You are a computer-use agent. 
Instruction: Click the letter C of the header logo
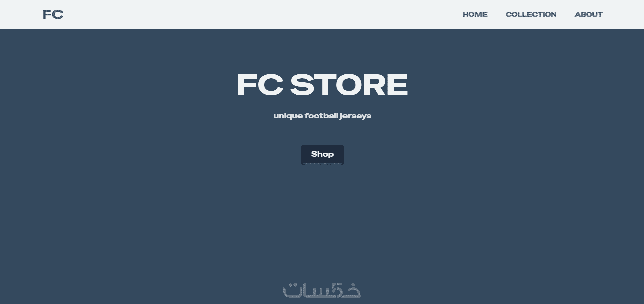click(58, 14)
